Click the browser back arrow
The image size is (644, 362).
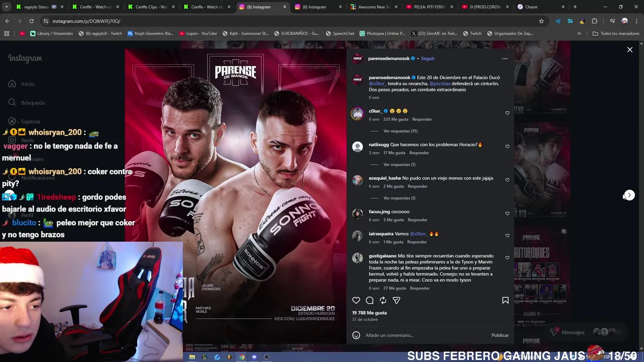8,21
